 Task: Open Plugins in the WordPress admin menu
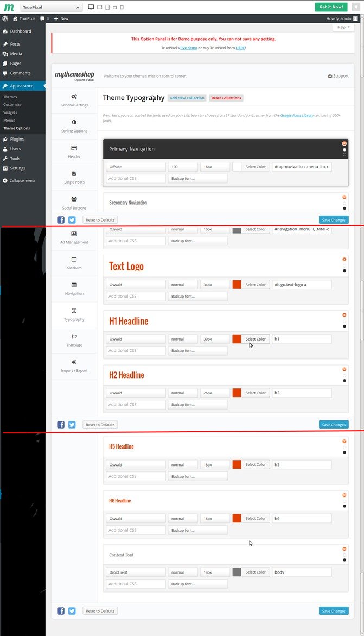[x=17, y=139]
